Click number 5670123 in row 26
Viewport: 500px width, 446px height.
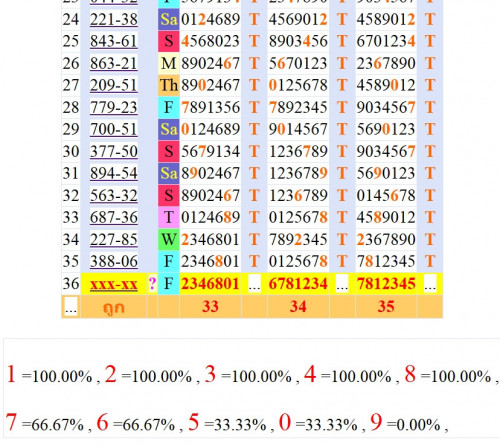click(x=298, y=63)
